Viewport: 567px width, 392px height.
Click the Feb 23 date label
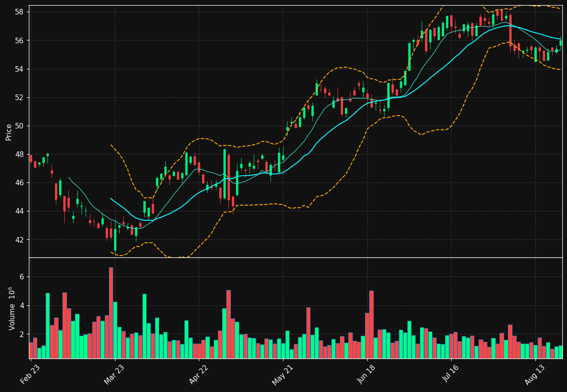(x=30, y=373)
